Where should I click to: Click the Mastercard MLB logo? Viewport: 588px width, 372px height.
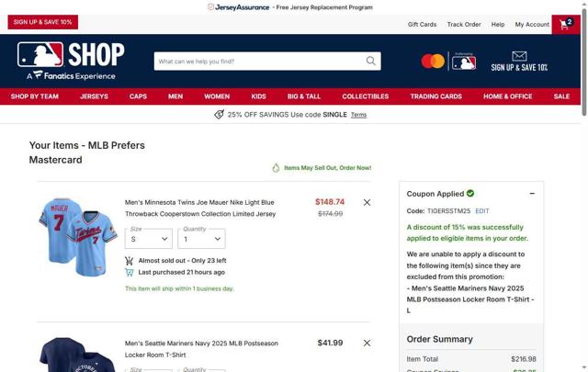tap(448, 62)
